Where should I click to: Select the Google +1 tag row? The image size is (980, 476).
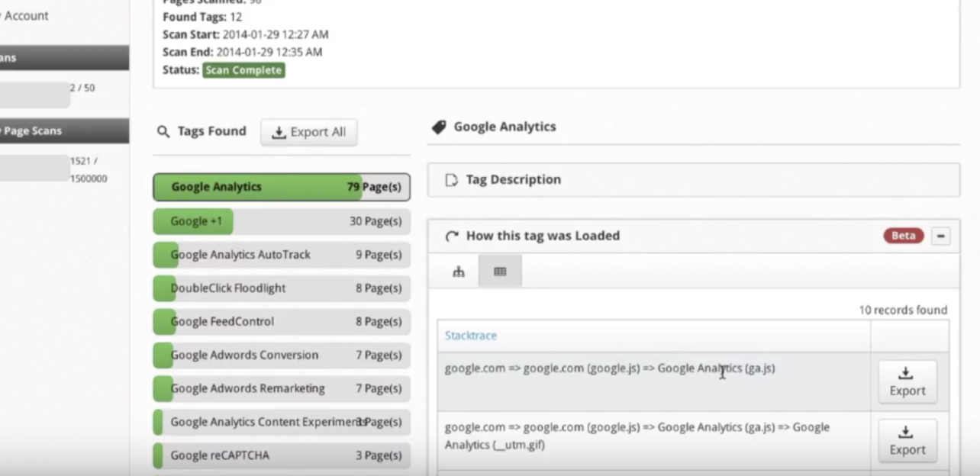pyautogui.click(x=282, y=221)
